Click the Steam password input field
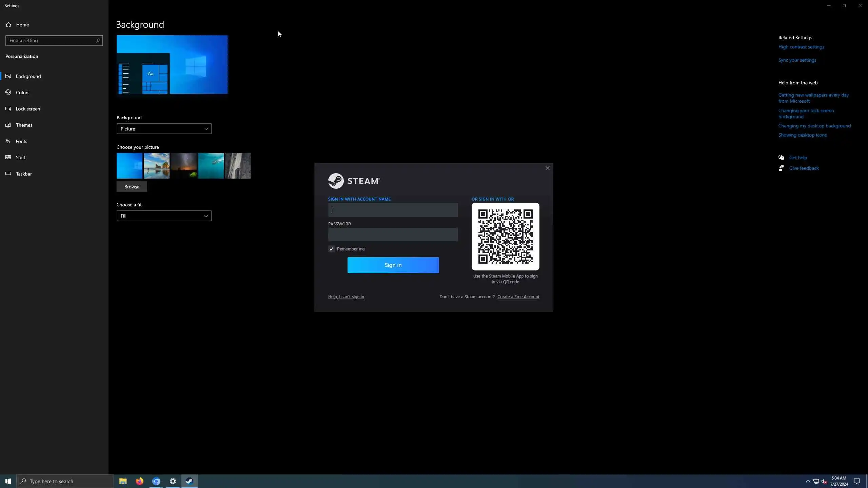This screenshot has width=868, height=488. (393, 235)
